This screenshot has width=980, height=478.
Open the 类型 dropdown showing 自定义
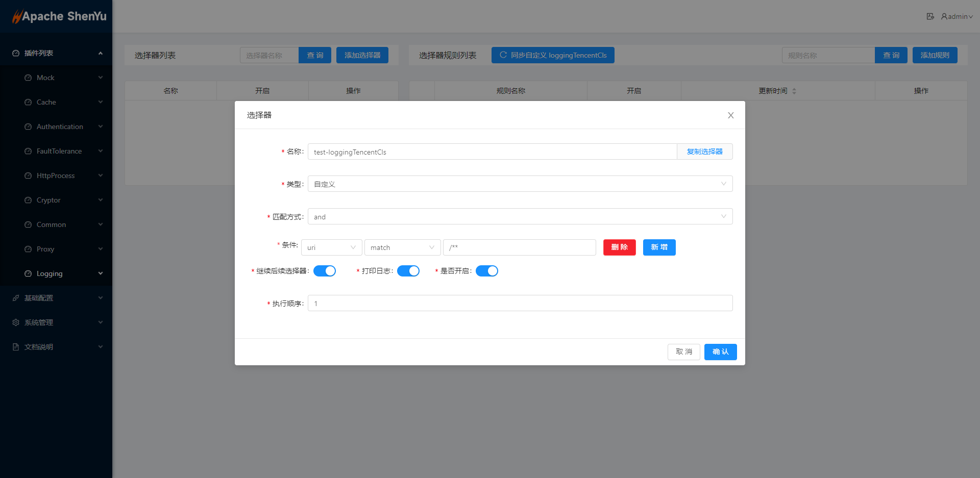pyautogui.click(x=520, y=184)
